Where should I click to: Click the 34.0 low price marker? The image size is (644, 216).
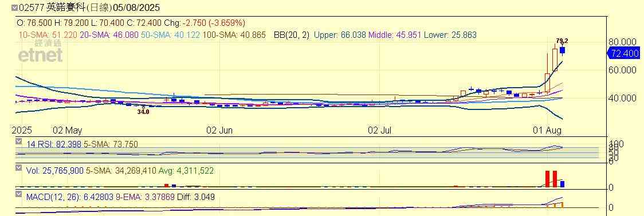coord(143,111)
